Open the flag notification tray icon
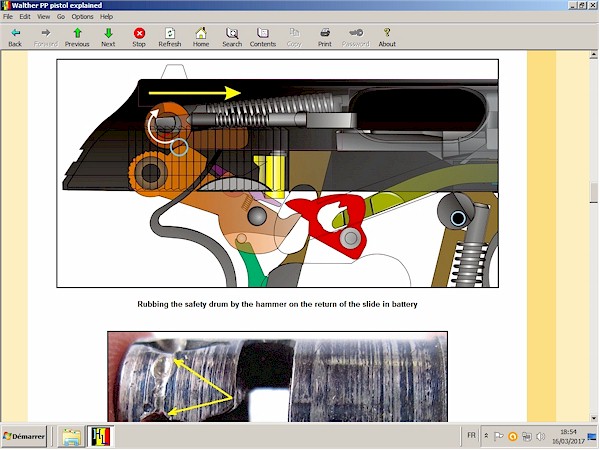Screen dimensions: 600x450 [x=499, y=436]
